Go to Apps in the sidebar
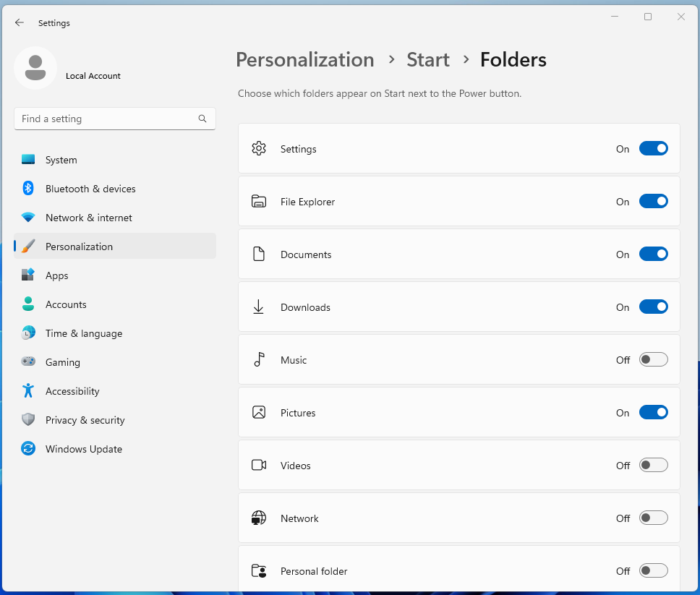The image size is (700, 595). pyautogui.click(x=57, y=275)
